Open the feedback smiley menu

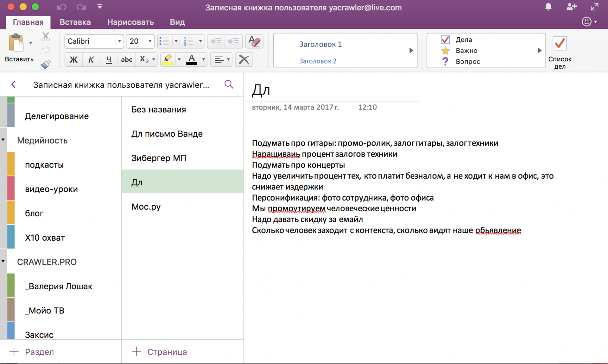point(589,22)
